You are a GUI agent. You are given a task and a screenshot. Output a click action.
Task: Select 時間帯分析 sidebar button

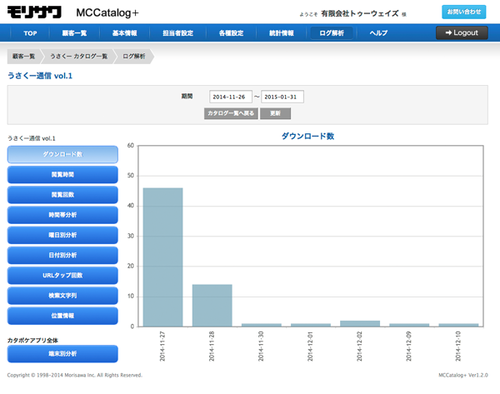pos(63,215)
